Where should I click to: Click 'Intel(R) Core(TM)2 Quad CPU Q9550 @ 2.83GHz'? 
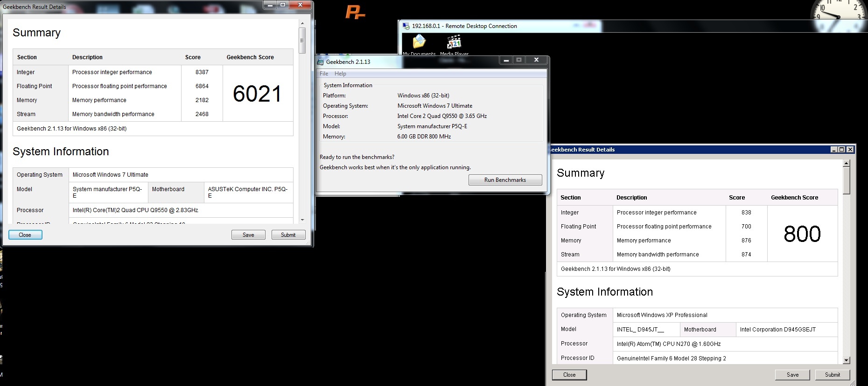[x=135, y=210]
